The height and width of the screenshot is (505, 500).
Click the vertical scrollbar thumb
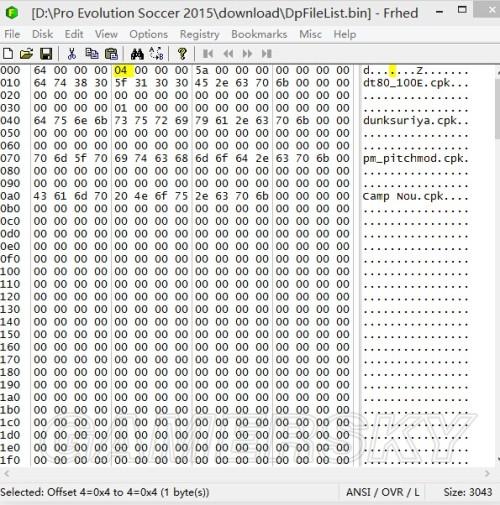pos(498,110)
